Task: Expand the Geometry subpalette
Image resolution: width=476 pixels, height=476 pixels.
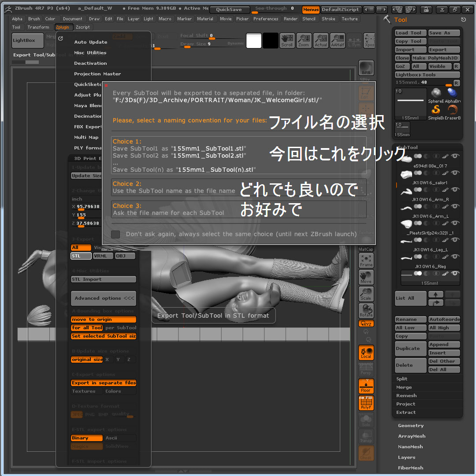Action: pyautogui.click(x=411, y=426)
